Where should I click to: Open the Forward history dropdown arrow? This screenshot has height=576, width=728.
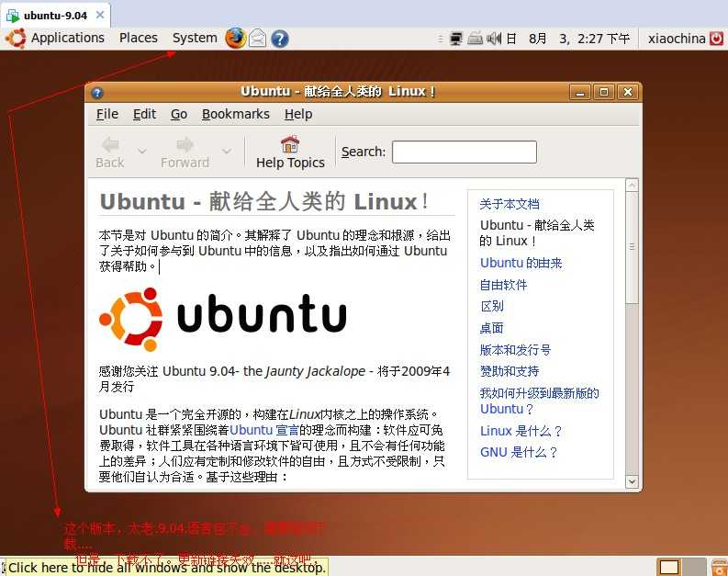227,151
